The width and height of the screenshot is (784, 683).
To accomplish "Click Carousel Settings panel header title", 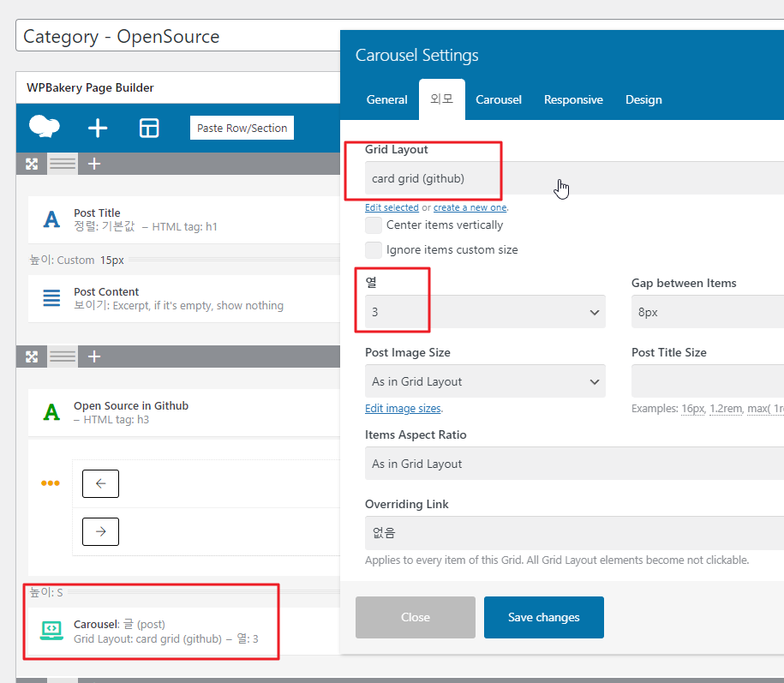I will click(417, 55).
